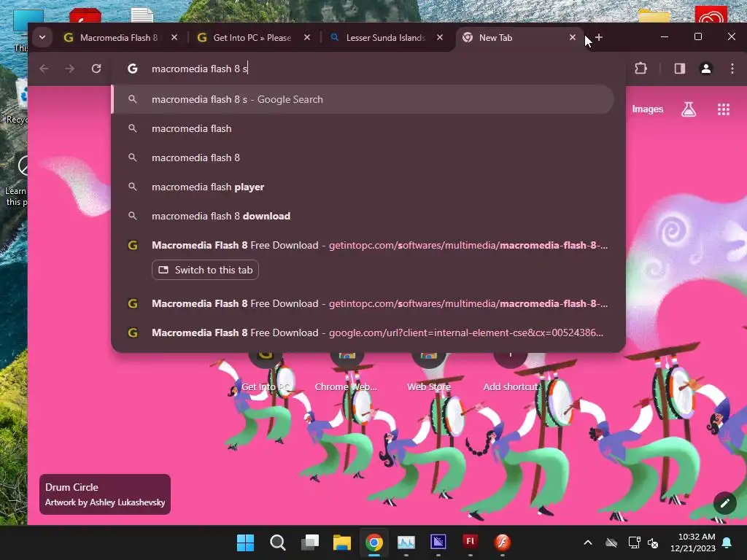Click Switch to this tab button
The width and height of the screenshot is (747, 560).
[x=205, y=270]
